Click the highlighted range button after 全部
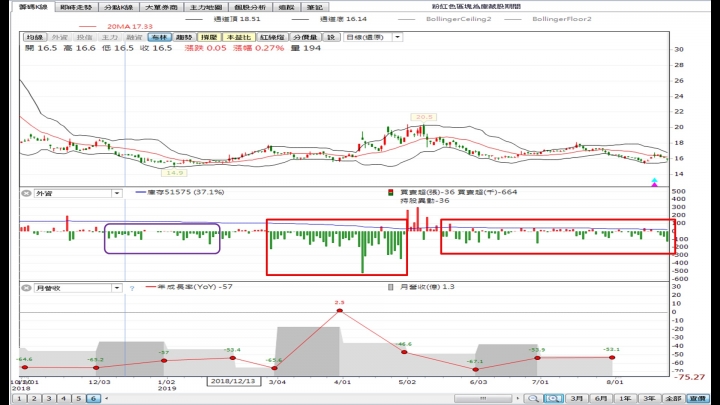720x405 pixels. pyautogui.click(x=698, y=399)
